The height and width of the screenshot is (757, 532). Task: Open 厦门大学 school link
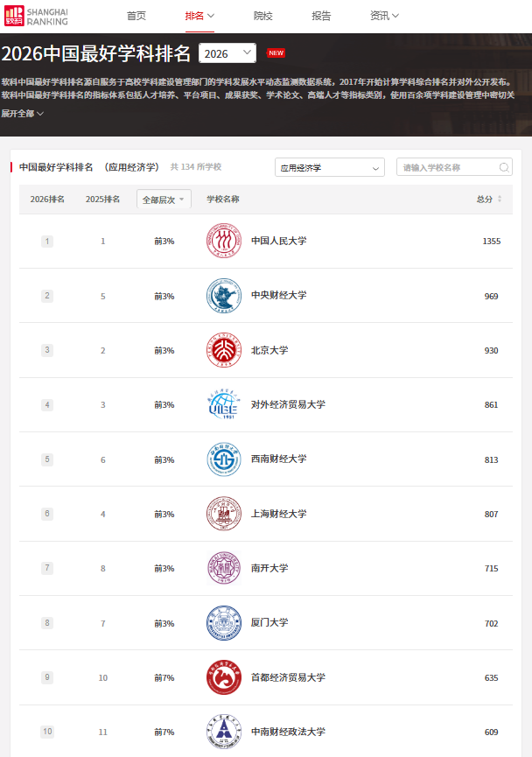click(269, 623)
